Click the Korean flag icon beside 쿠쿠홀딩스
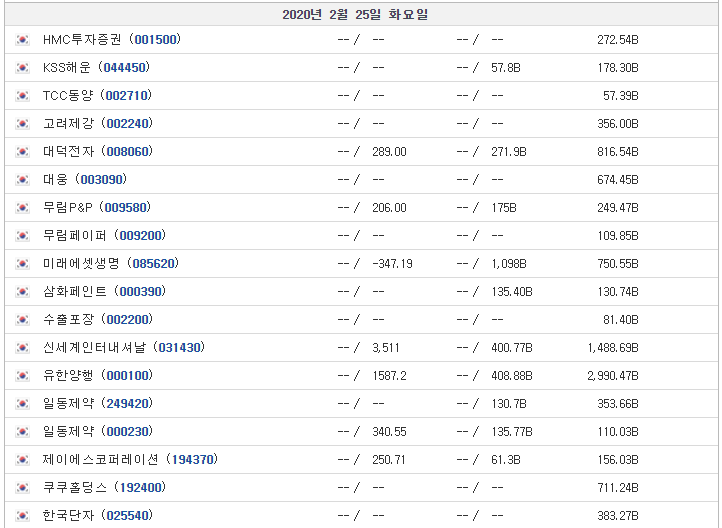The image size is (722, 528). (22, 488)
